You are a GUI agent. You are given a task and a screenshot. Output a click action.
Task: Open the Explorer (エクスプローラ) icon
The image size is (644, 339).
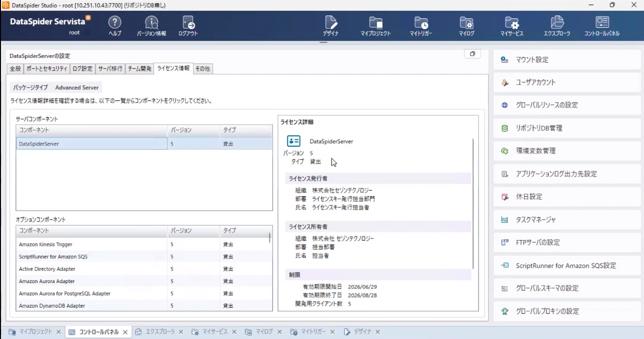(x=557, y=26)
